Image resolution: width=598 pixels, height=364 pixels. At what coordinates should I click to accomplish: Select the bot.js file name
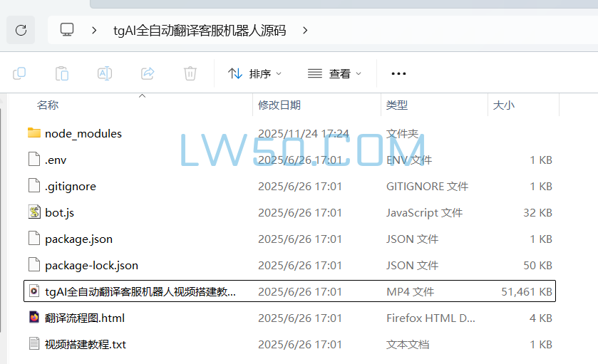coord(59,213)
